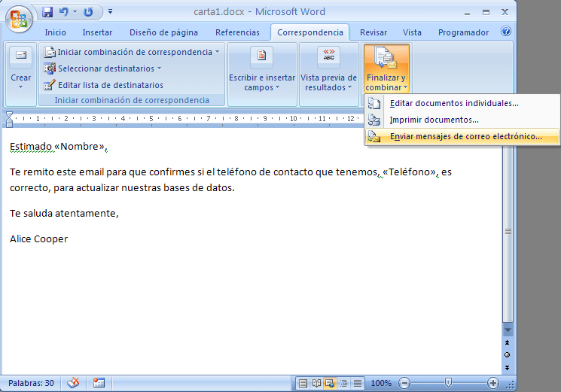This screenshot has width=561, height=392.
Task: Choose Enviar mensajes de correo electrónico
Action: click(x=462, y=136)
